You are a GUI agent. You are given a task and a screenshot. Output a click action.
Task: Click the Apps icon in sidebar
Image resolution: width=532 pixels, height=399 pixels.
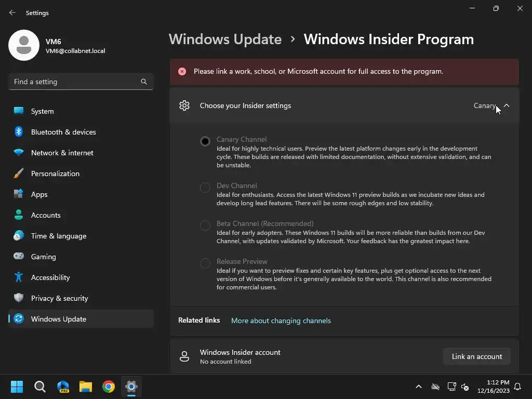pyautogui.click(x=19, y=194)
